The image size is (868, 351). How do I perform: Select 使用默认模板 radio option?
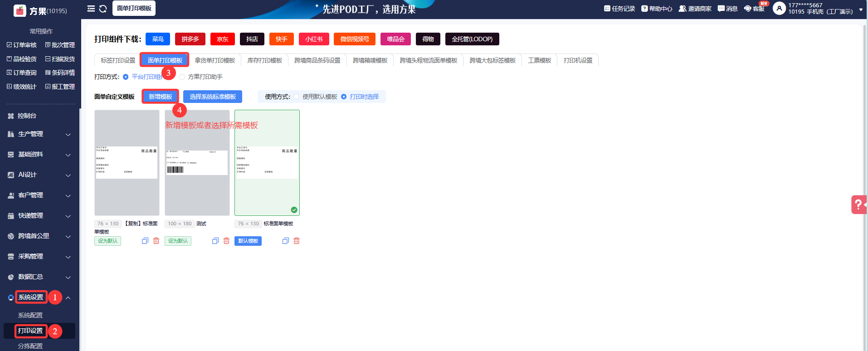click(x=297, y=97)
